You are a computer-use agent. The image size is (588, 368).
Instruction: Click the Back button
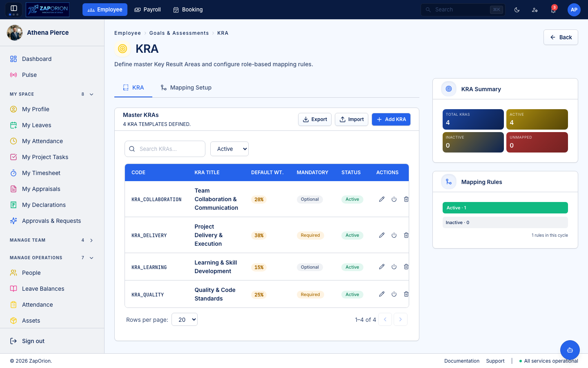click(561, 37)
